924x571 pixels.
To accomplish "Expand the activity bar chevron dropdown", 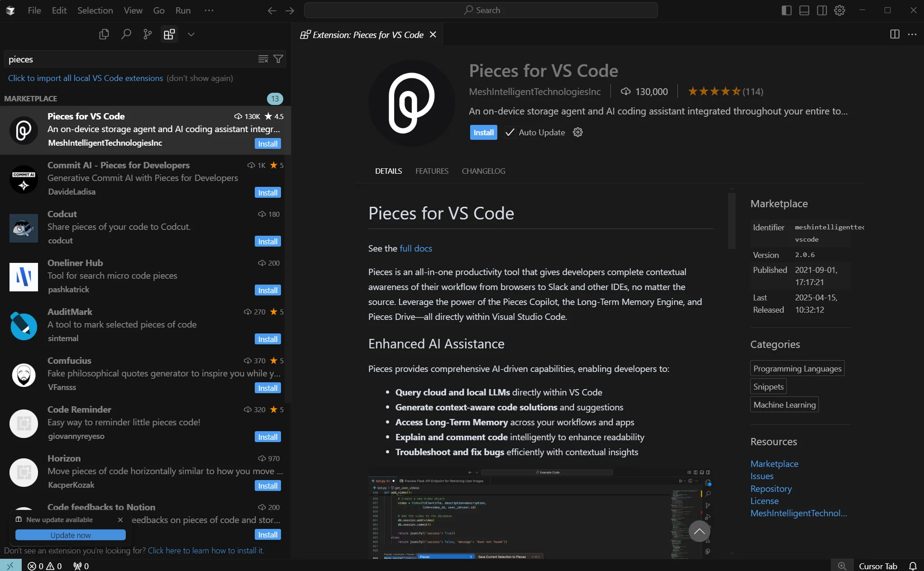I will click(191, 34).
